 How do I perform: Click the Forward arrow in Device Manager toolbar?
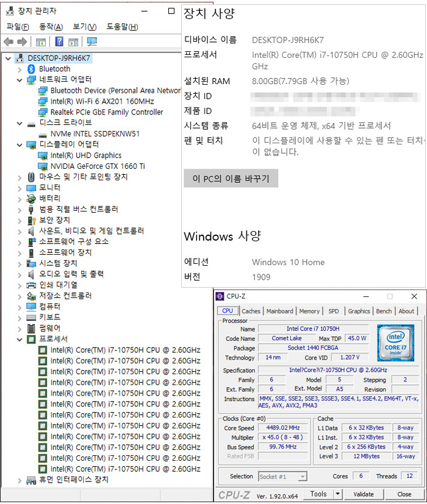click(x=22, y=41)
